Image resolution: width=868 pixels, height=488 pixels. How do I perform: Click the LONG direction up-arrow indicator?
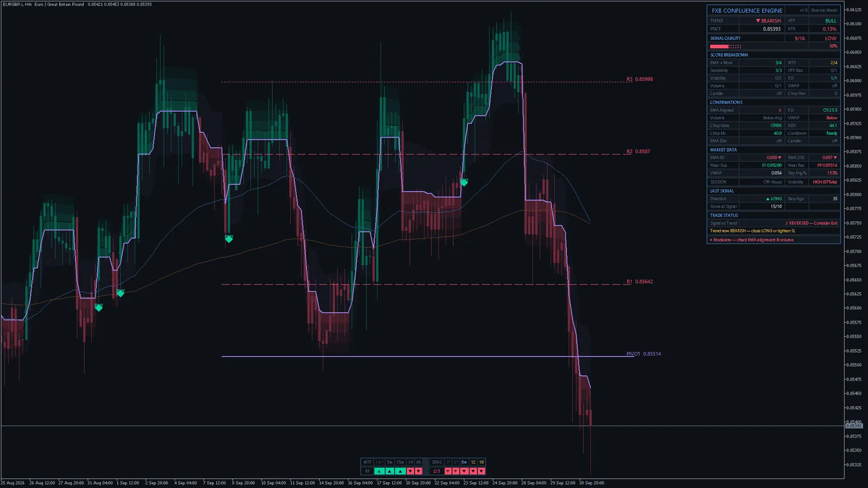point(768,199)
